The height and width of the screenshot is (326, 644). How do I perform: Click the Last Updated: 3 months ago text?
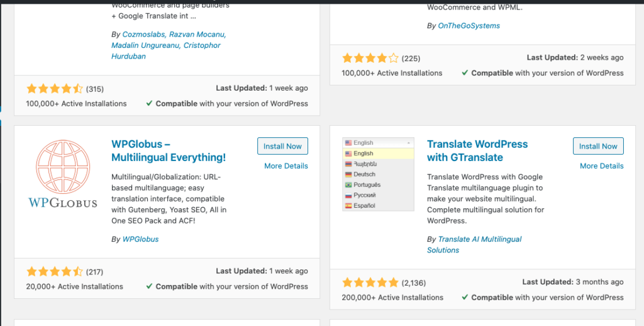[573, 282]
